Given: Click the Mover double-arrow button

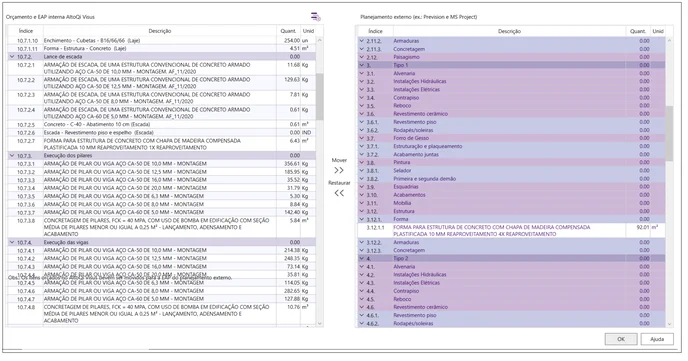Looking at the screenshot, I should click(x=339, y=170).
